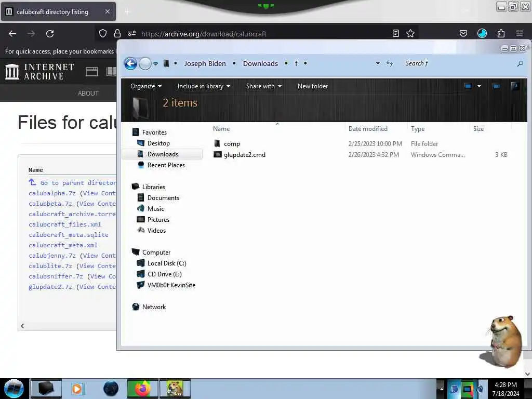Click the padlock site info icon

pyautogui.click(x=117, y=33)
